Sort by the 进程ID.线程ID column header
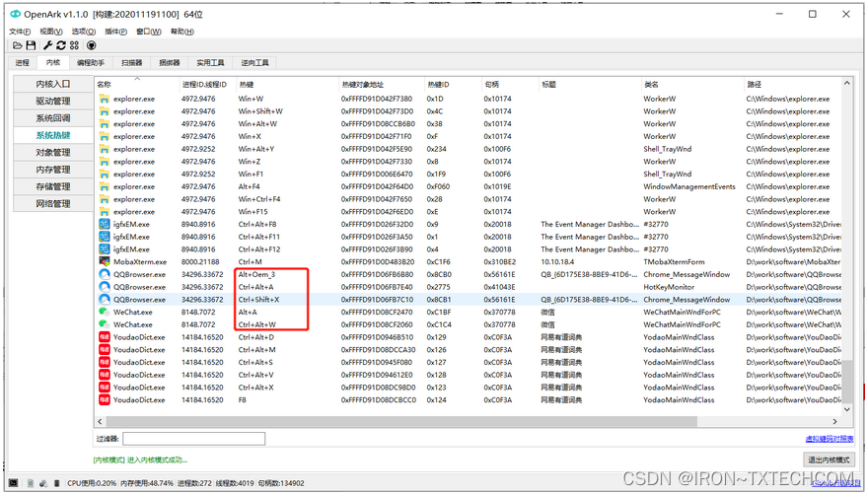 207,84
